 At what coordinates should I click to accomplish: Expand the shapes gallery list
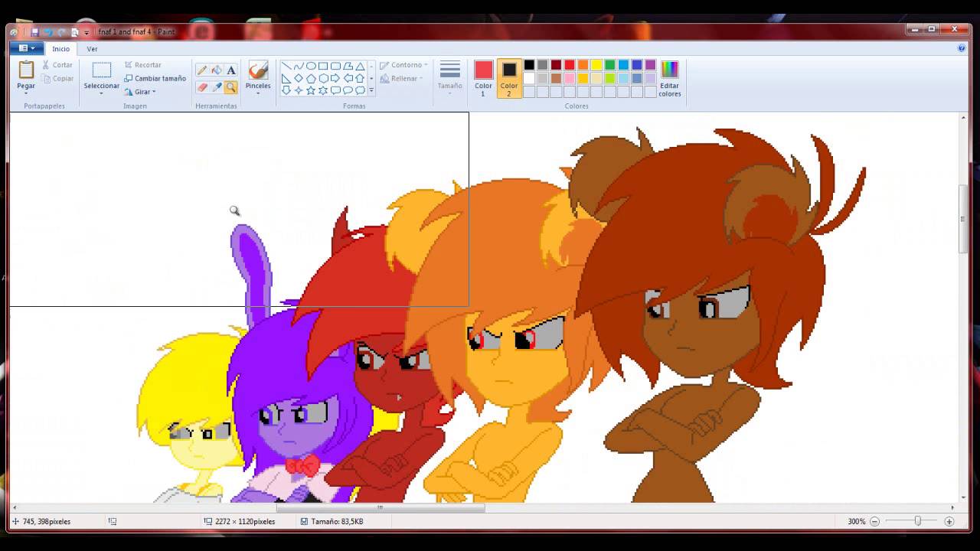pyautogui.click(x=371, y=90)
